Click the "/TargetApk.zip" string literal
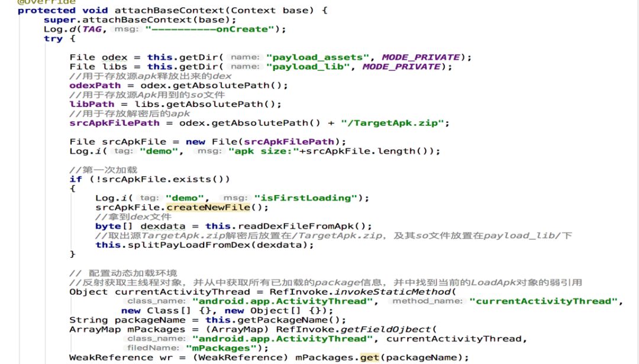 (x=392, y=123)
